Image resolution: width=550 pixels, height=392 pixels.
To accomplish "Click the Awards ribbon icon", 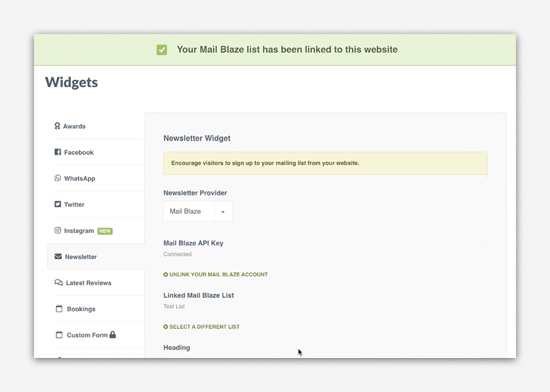I will point(57,126).
